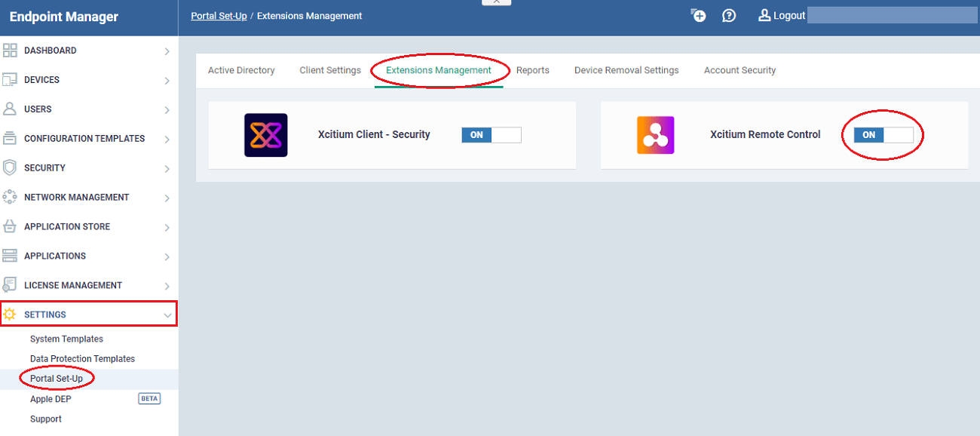The image size is (980, 436).
Task: Click the user icon beside Logout
Action: [764, 15]
